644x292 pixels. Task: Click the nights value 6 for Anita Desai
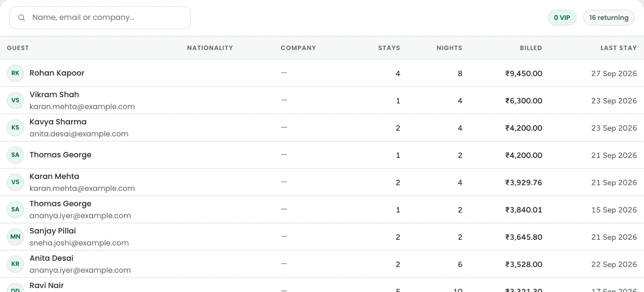pyautogui.click(x=460, y=264)
